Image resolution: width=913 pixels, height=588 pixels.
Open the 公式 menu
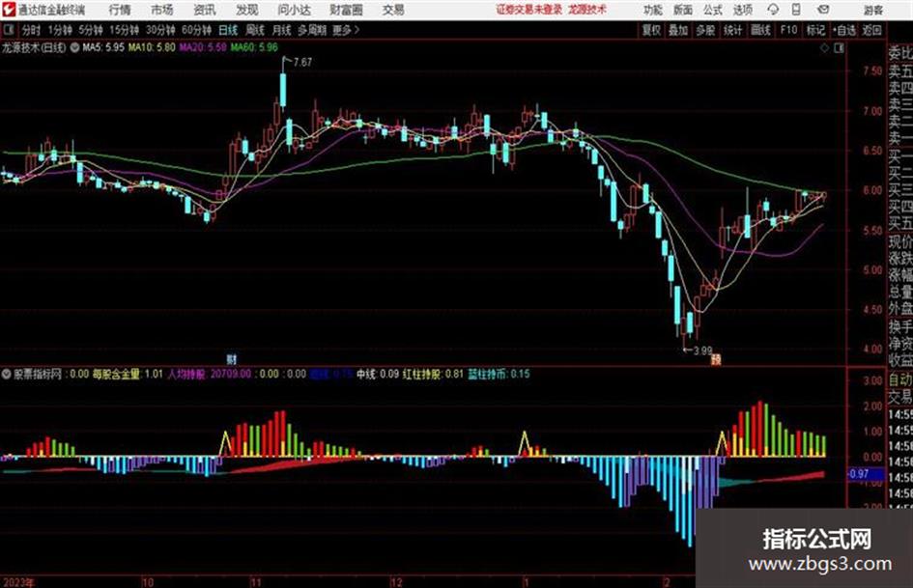(x=713, y=10)
